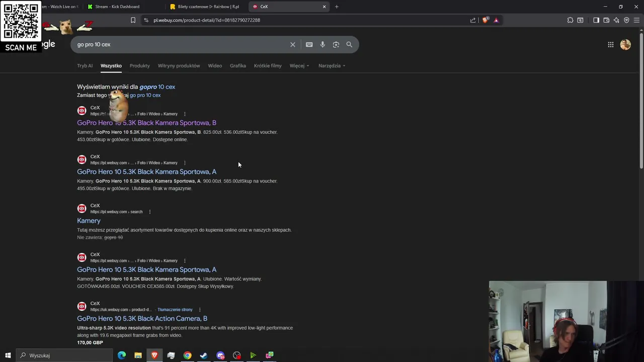The image size is (644, 362).
Task: Start voice search with the microphone icon
Action: coord(323,44)
